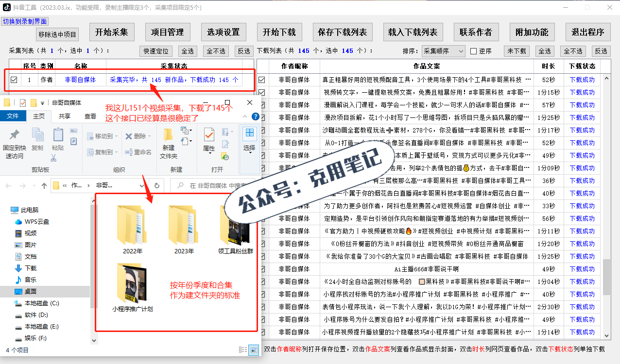
Task: Click the Properties icon in Explorer title bar
Action: point(22,102)
